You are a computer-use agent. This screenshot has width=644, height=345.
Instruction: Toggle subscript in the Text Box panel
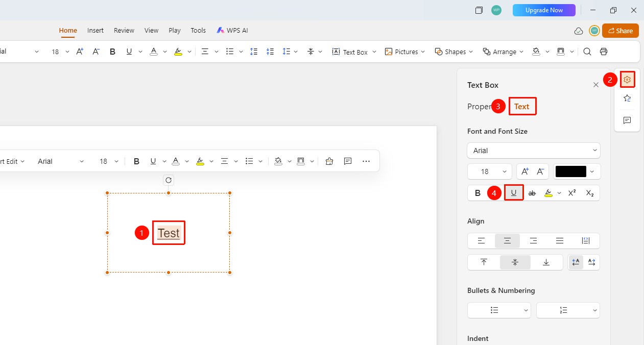[590, 193]
